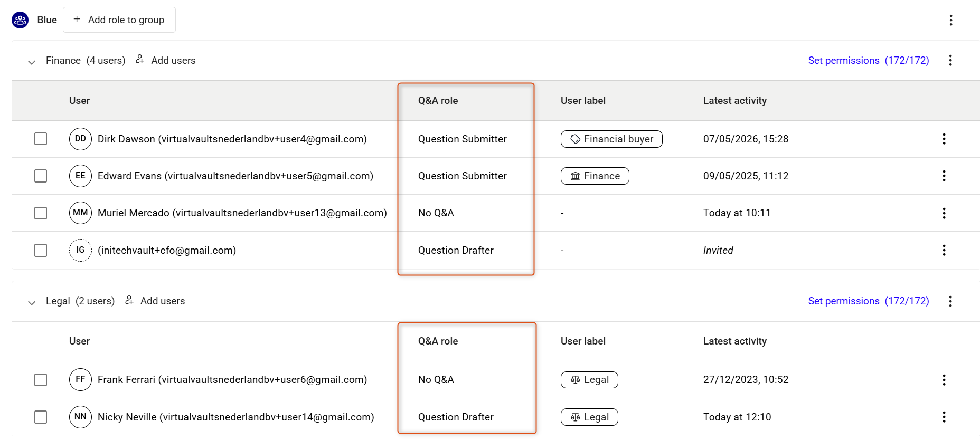This screenshot has height=440, width=980.
Task: Click the Edward Evans name and email
Action: (235, 176)
